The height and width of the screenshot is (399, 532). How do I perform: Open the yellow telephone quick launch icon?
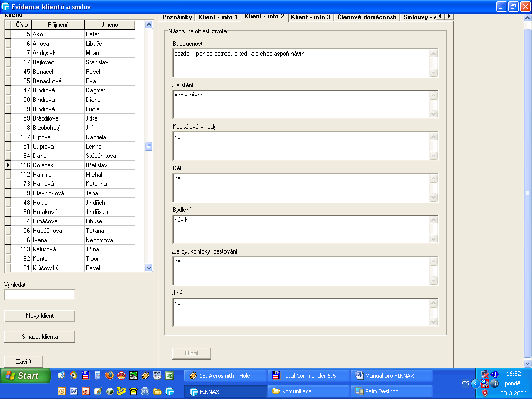[x=134, y=391]
